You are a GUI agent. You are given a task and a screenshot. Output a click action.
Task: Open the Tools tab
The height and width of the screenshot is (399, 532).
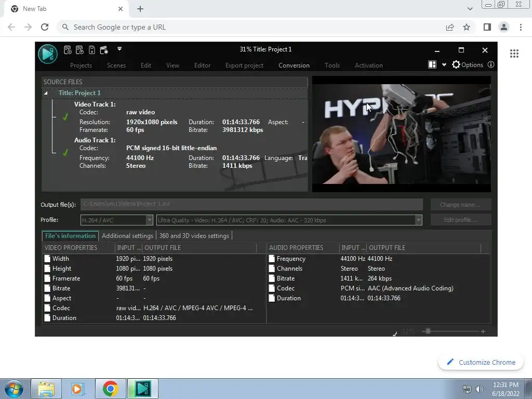332,65
